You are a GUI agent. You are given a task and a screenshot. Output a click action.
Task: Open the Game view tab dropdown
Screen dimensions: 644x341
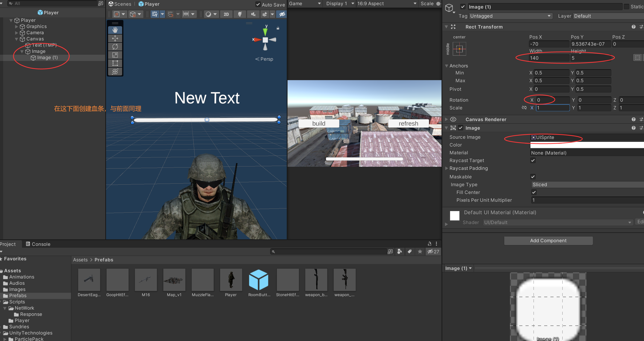coord(305,4)
